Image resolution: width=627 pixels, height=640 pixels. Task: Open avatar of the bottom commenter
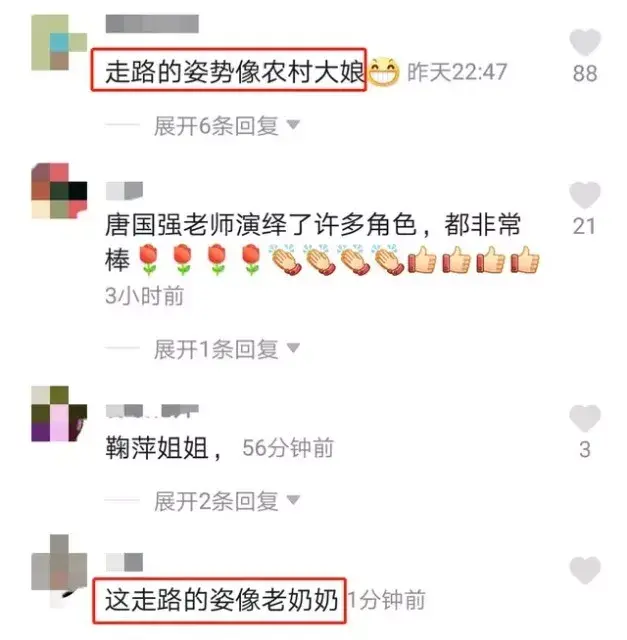(59, 568)
